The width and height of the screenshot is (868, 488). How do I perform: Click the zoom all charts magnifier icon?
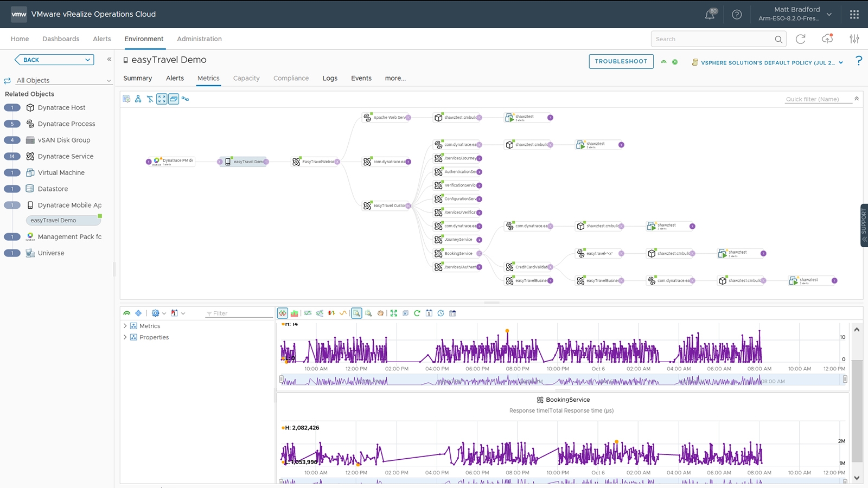click(x=368, y=313)
